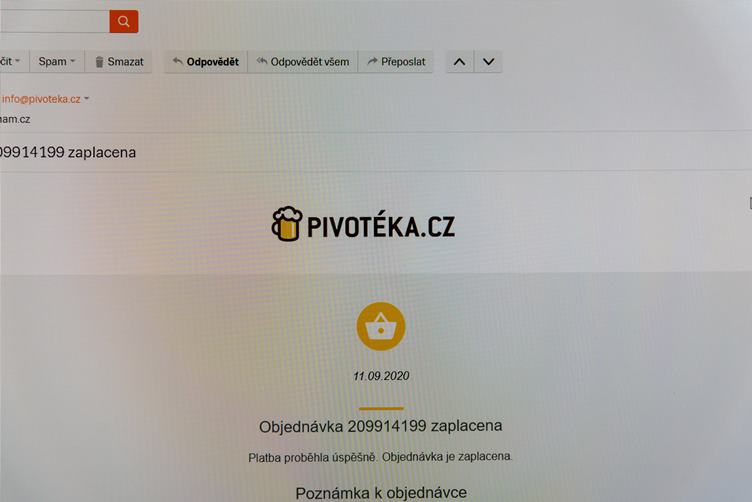Click the date 11.09.2020 text
This screenshot has height=502, width=752.
click(x=381, y=376)
